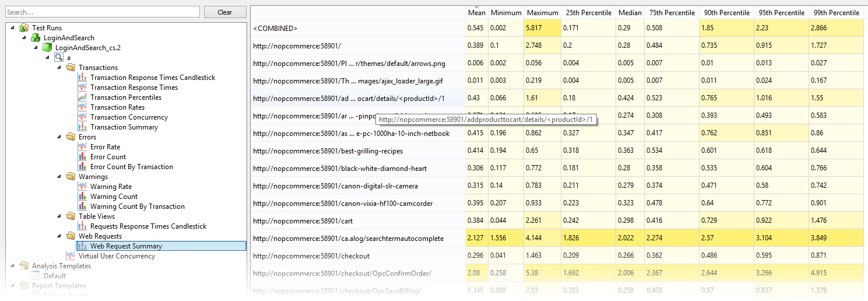
Task: Open Transaction Summary view
Action: tap(124, 127)
